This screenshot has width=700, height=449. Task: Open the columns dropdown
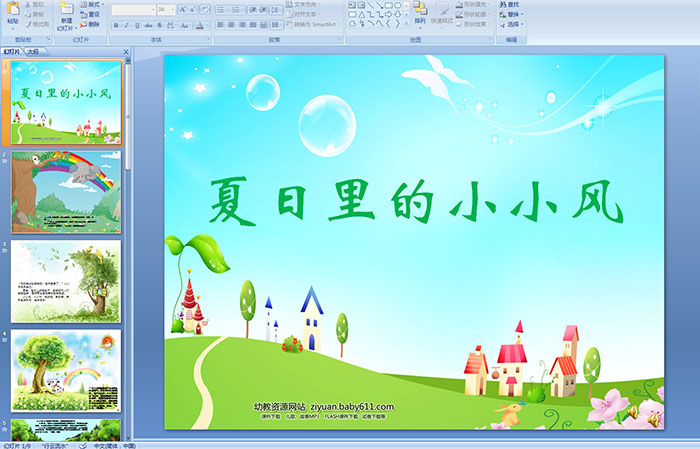(x=277, y=25)
